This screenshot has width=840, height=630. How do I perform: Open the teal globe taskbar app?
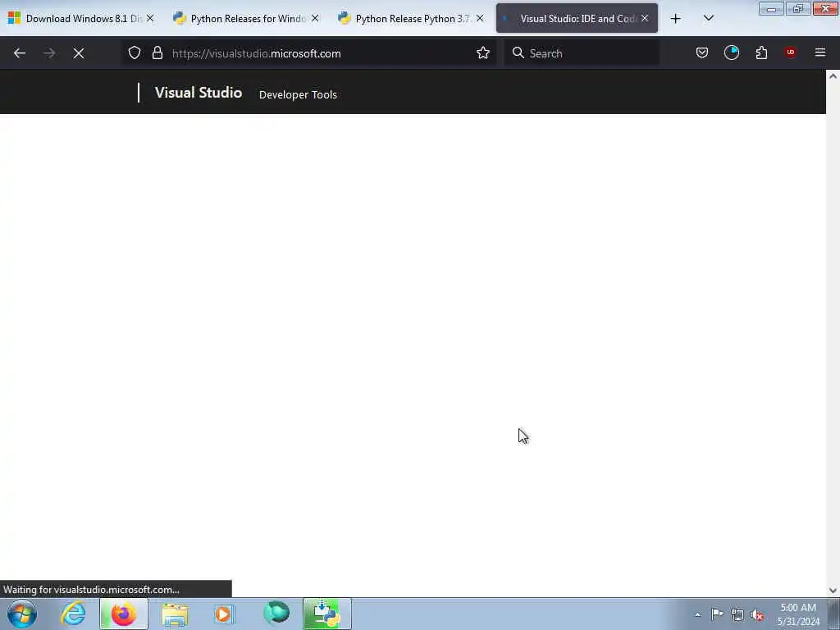pos(276,614)
